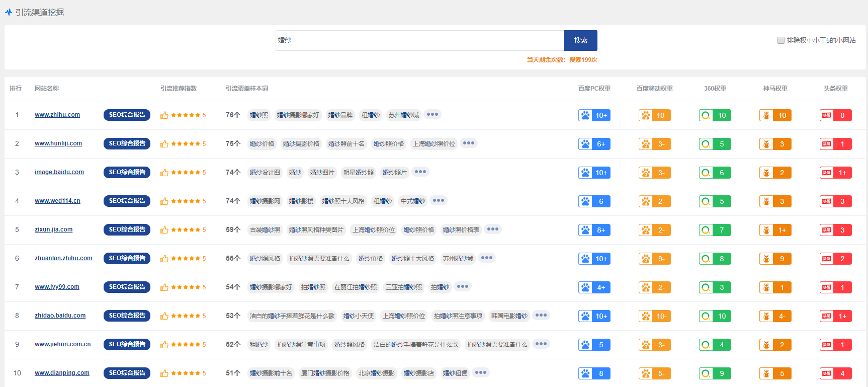Click the thumbs-up icon in zhuanlan.zhihu.com row
The height and width of the screenshot is (387, 868).
pos(164,259)
